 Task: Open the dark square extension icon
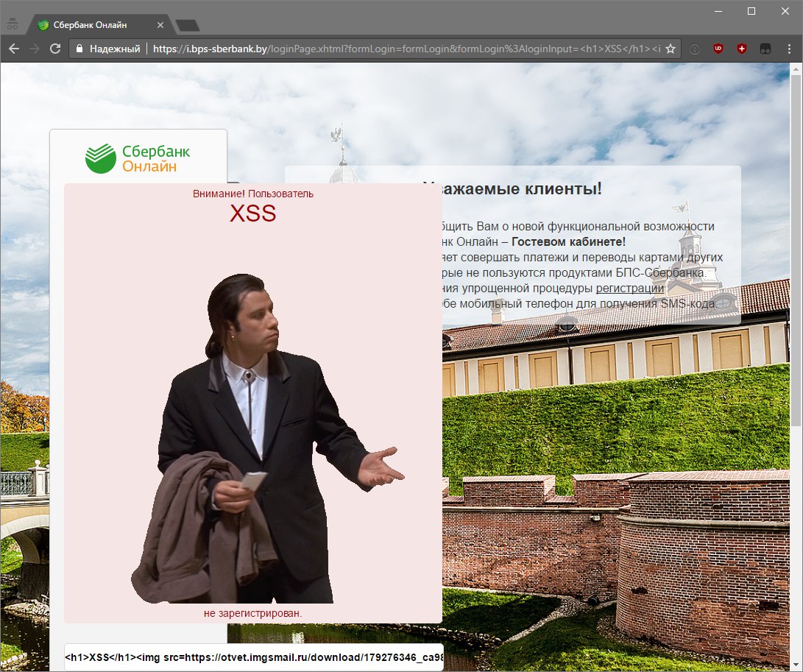(765, 49)
